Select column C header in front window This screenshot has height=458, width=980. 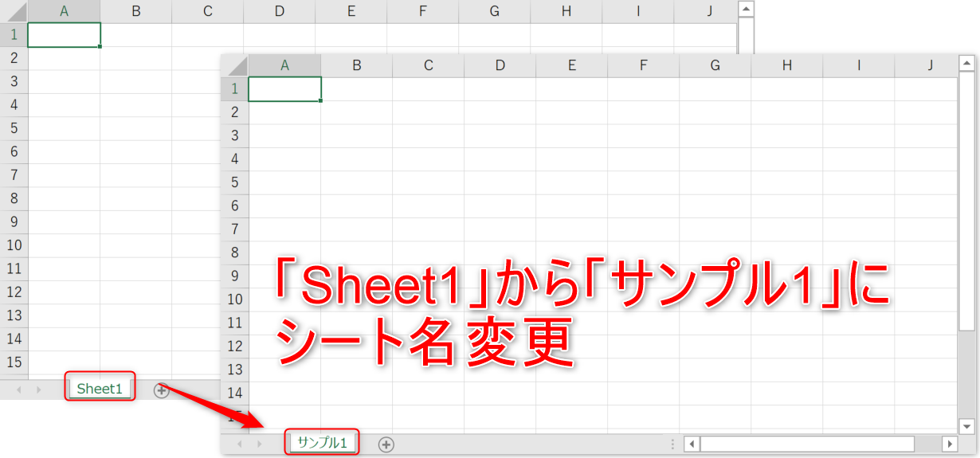(x=429, y=65)
